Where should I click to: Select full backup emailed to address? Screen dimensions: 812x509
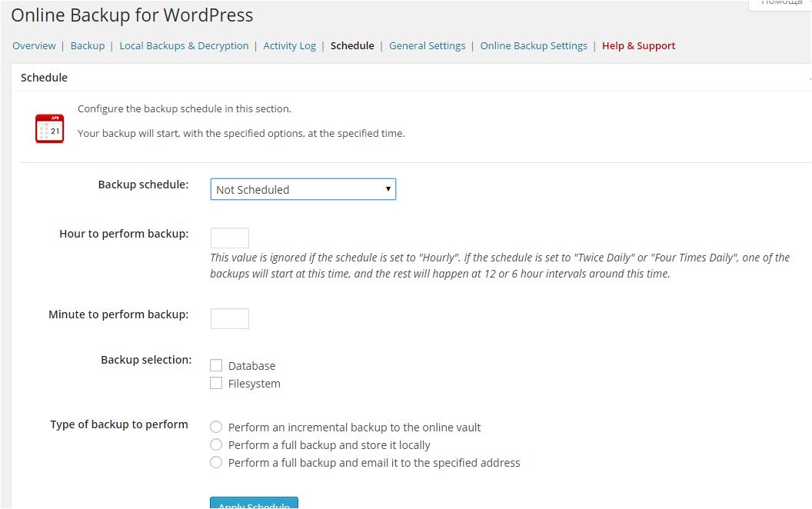pyautogui.click(x=216, y=462)
